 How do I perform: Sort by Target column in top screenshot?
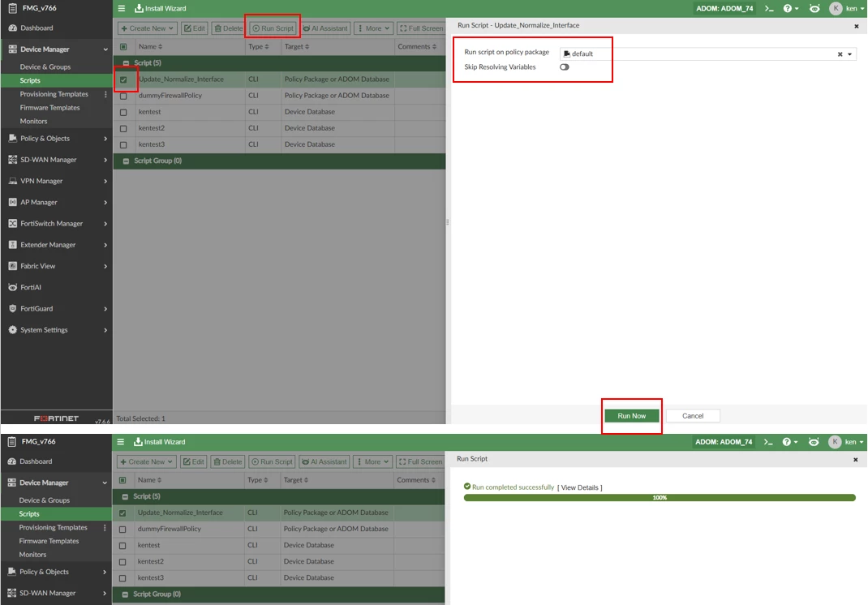[x=297, y=46]
